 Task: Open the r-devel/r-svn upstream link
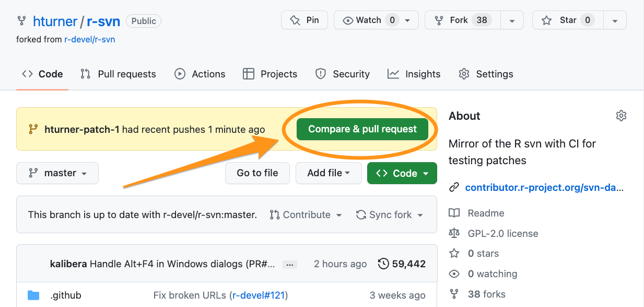pos(89,39)
